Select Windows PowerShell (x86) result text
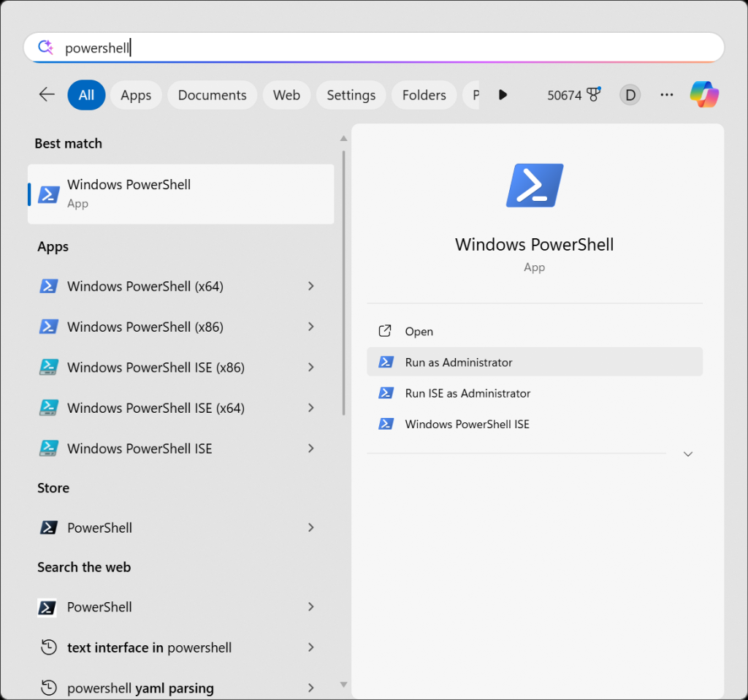 tap(145, 327)
